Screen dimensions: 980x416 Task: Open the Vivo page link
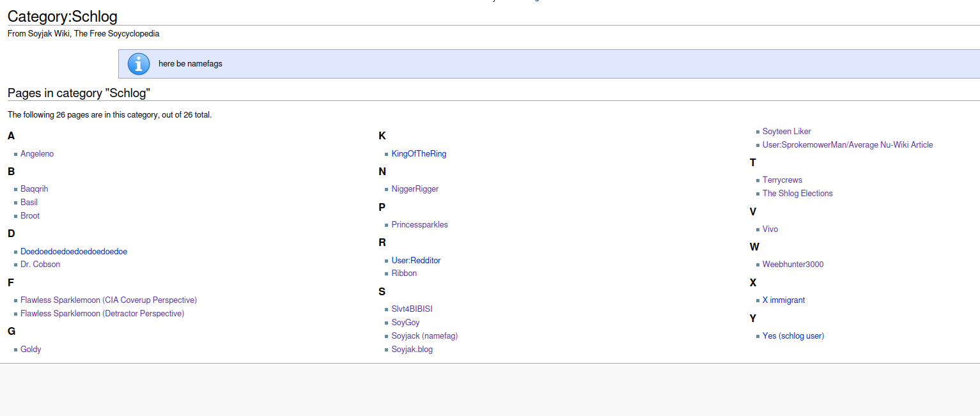(770, 229)
